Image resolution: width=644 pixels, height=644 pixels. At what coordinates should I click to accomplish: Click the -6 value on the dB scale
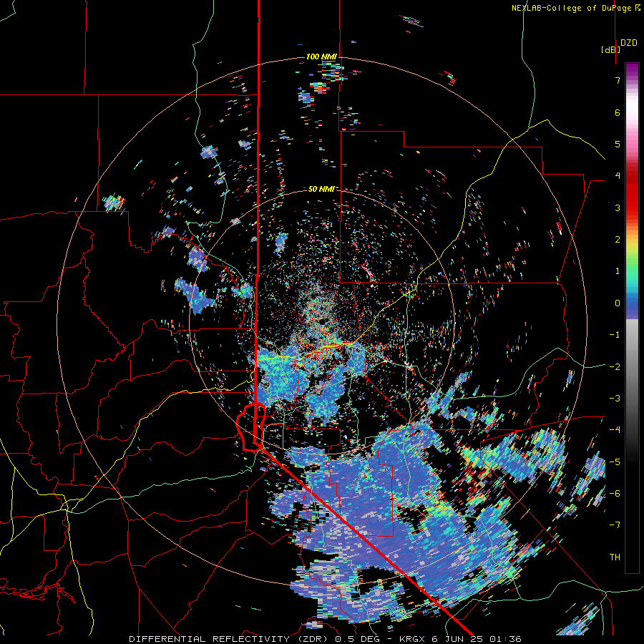615,494
